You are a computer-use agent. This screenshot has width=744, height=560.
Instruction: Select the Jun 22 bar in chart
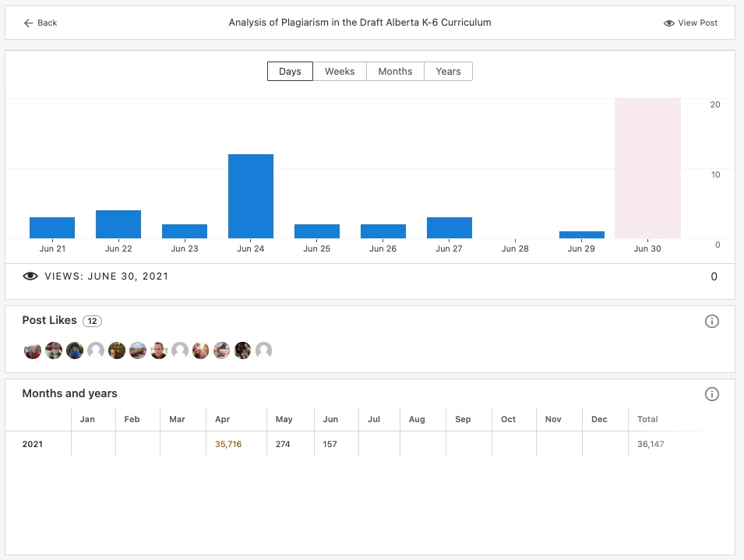[x=118, y=224]
